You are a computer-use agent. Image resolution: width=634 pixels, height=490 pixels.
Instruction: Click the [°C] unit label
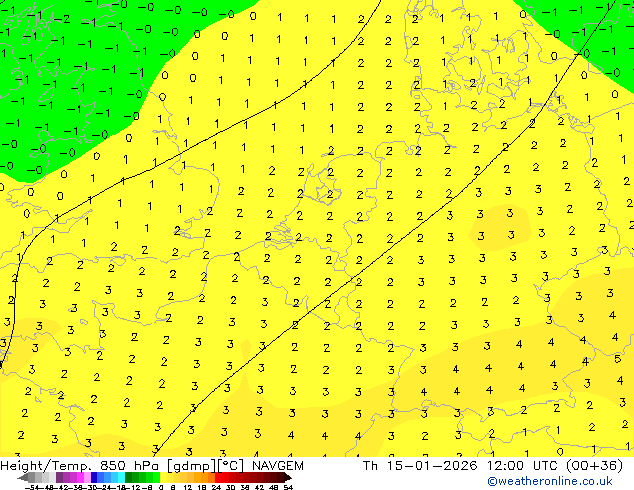pyautogui.click(x=230, y=466)
